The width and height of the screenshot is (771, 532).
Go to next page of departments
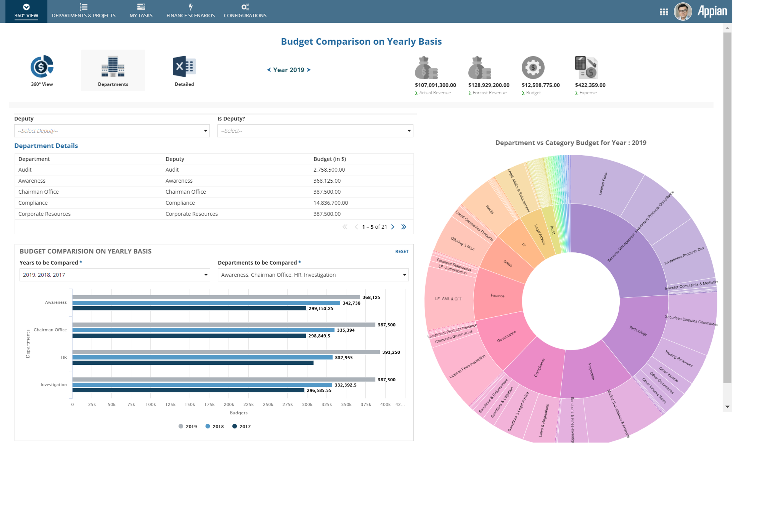(x=393, y=227)
